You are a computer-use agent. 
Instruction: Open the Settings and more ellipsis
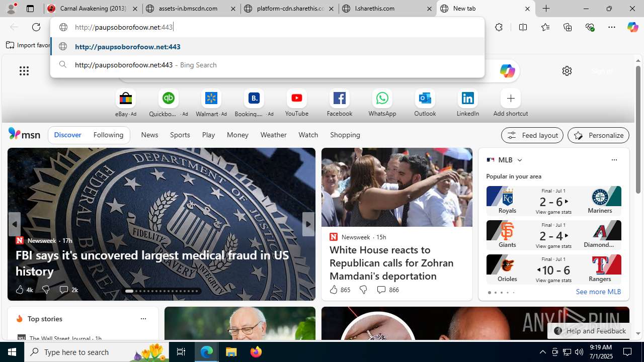(612, 27)
